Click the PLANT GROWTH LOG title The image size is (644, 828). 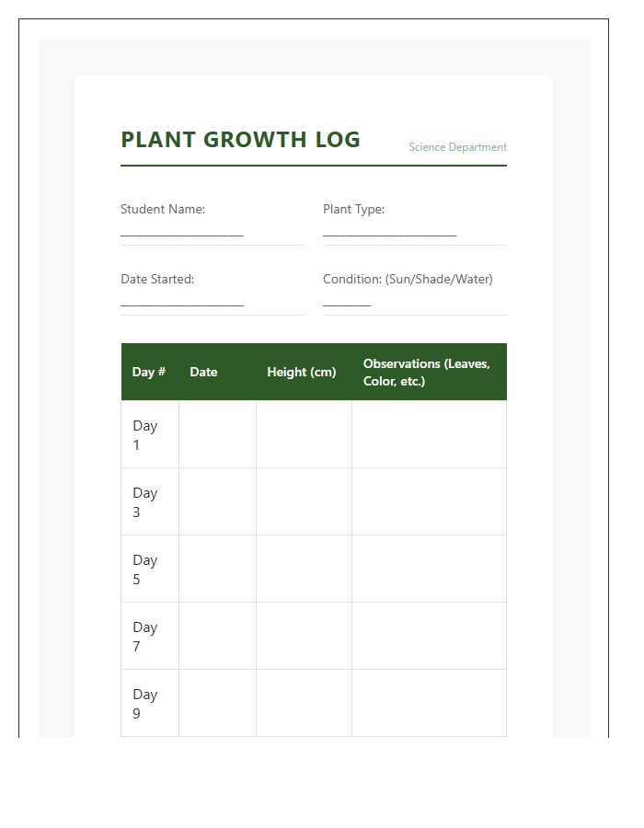241,140
